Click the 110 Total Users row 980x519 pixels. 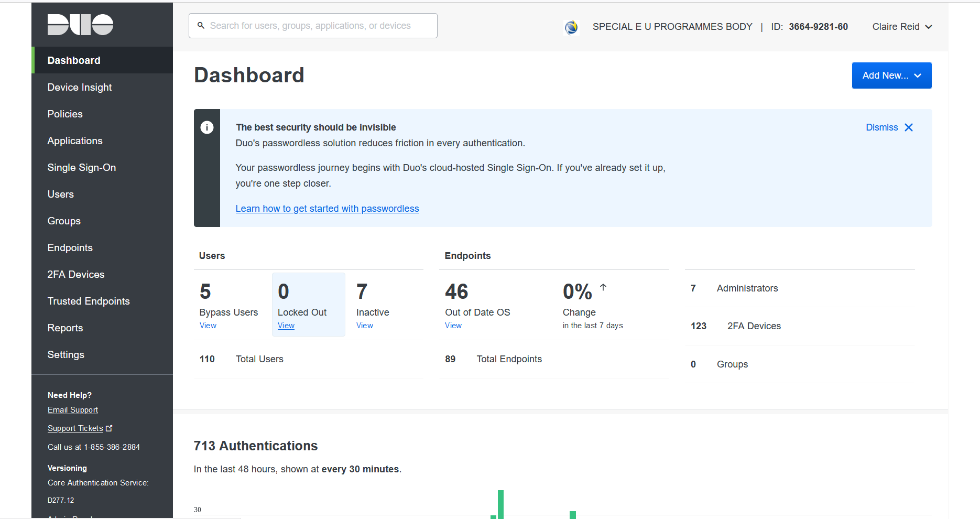(309, 359)
